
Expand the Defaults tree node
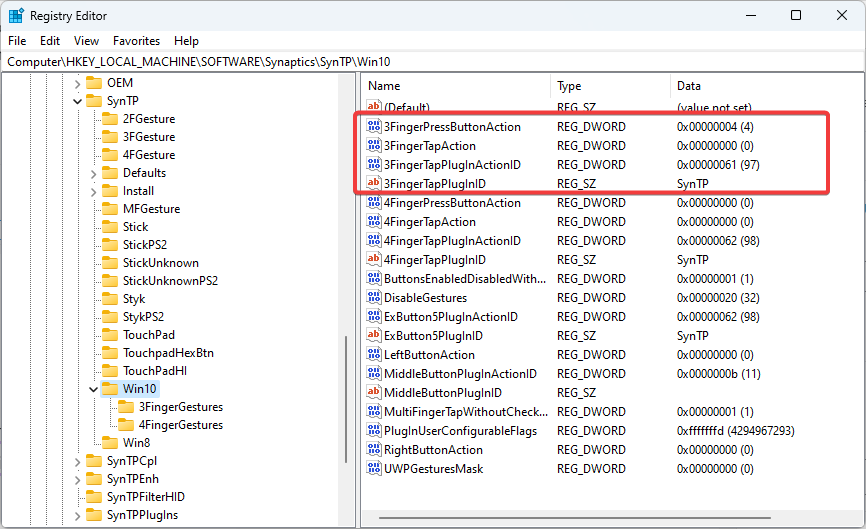pyautogui.click(x=93, y=174)
